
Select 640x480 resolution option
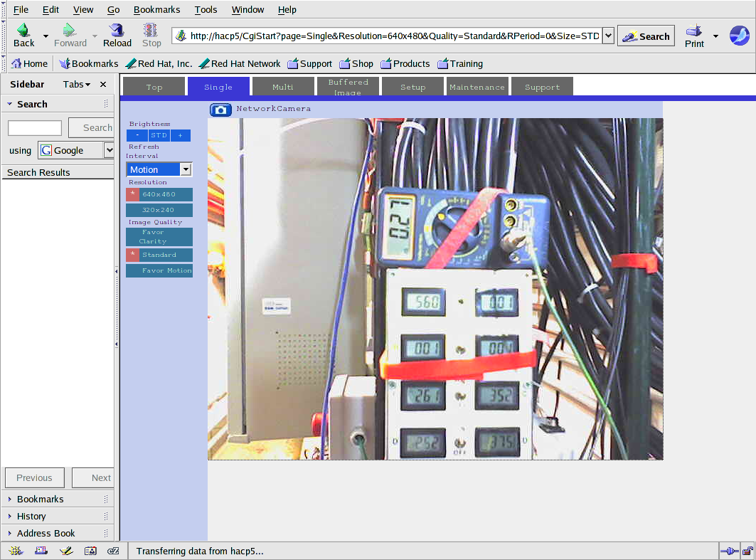[x=159, y=194]
